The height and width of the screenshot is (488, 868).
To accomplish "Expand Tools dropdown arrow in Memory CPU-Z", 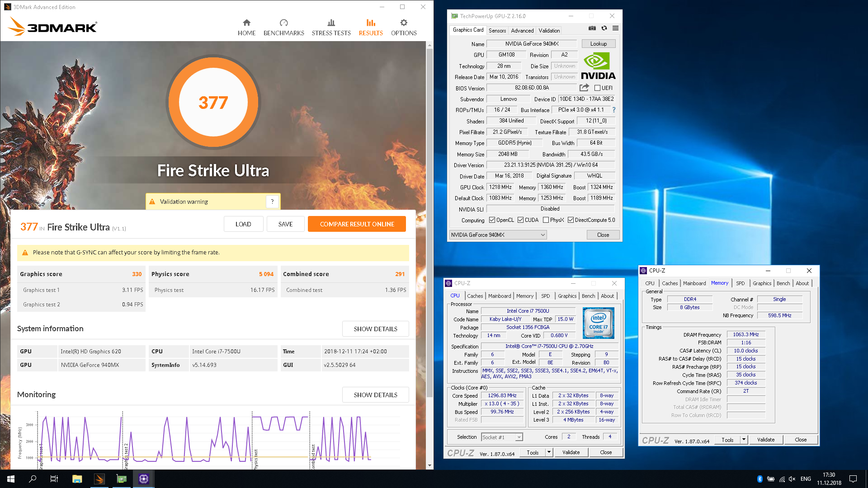I will coord(743,440).
